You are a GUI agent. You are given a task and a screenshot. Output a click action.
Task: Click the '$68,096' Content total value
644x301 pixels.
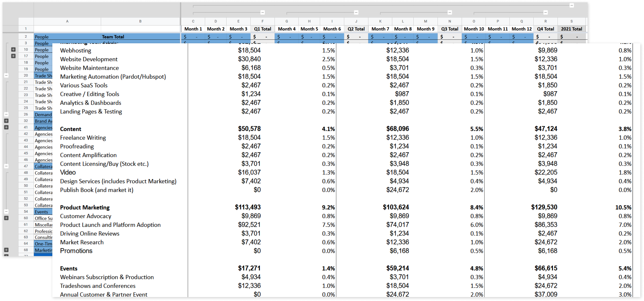[397, 129]
